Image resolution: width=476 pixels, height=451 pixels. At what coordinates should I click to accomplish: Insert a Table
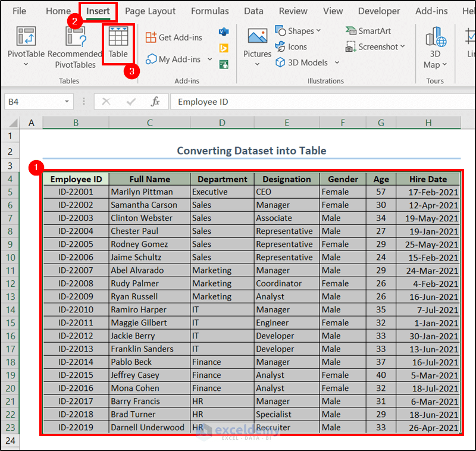pos(118,42)
